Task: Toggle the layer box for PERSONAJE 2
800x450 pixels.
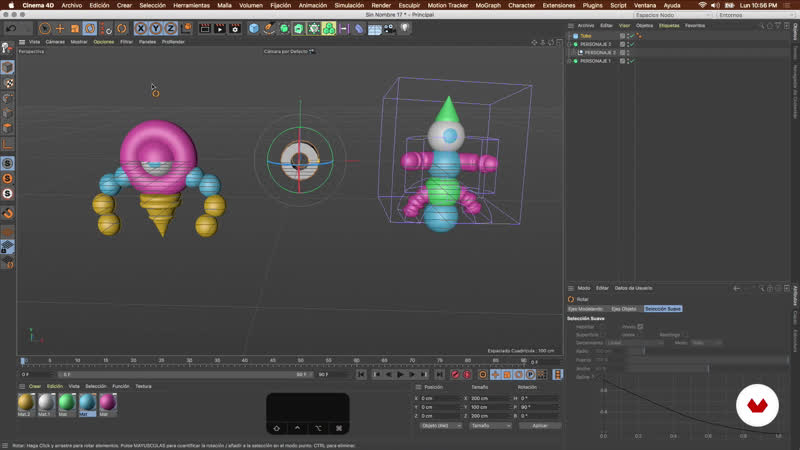Action: [622, 44]
